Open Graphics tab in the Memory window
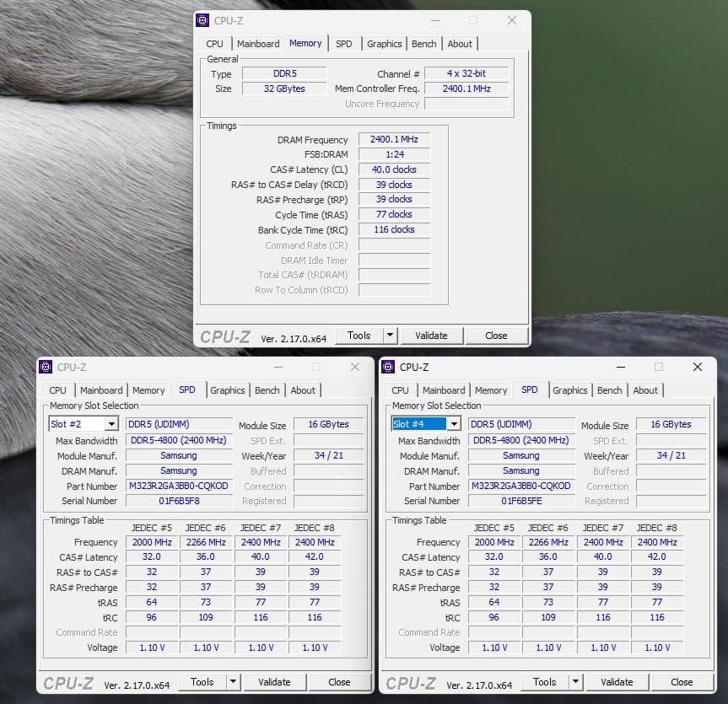The width and height of the screenshot is (728, 704). coord(385,44)
